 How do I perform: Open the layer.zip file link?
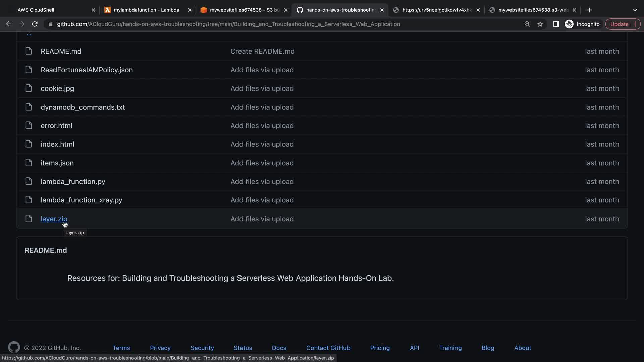click(x=54, y=219)
